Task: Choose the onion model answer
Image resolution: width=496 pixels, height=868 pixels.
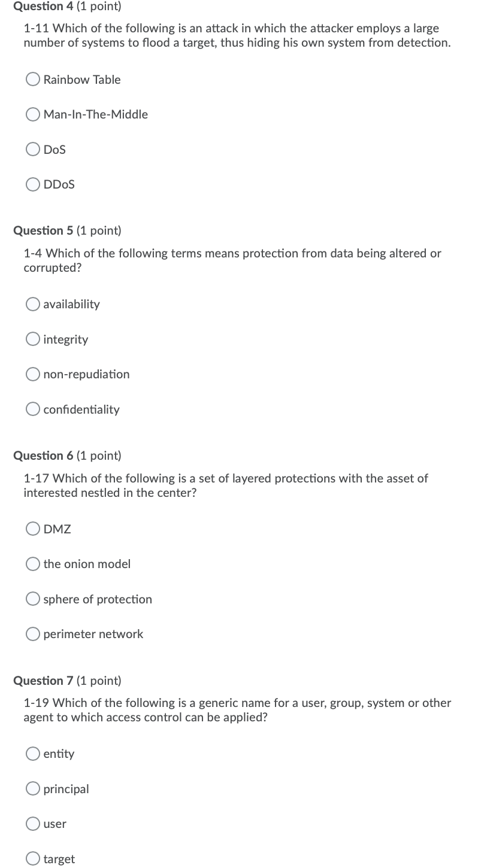Action: coord(33,563)
